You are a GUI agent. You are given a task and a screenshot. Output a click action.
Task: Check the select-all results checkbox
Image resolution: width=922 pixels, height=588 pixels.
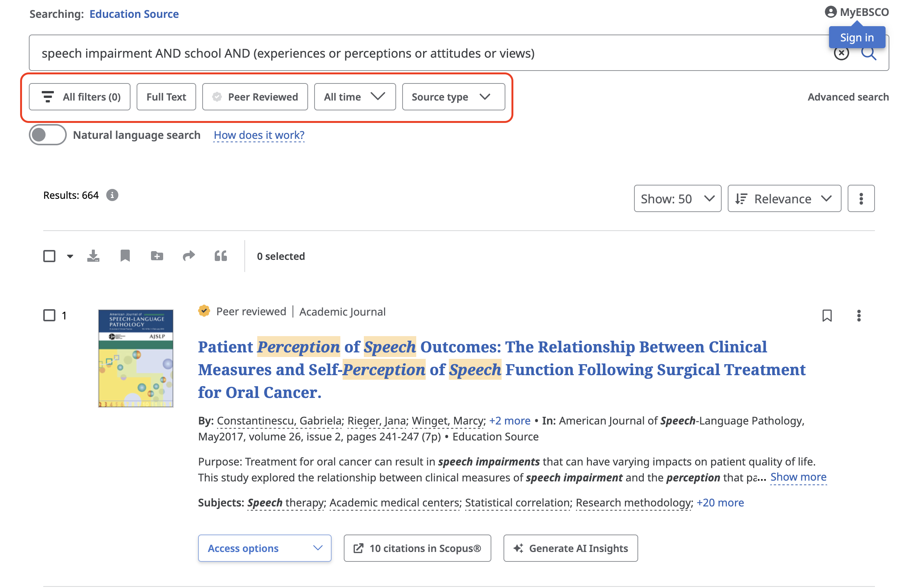pos(49,256)
